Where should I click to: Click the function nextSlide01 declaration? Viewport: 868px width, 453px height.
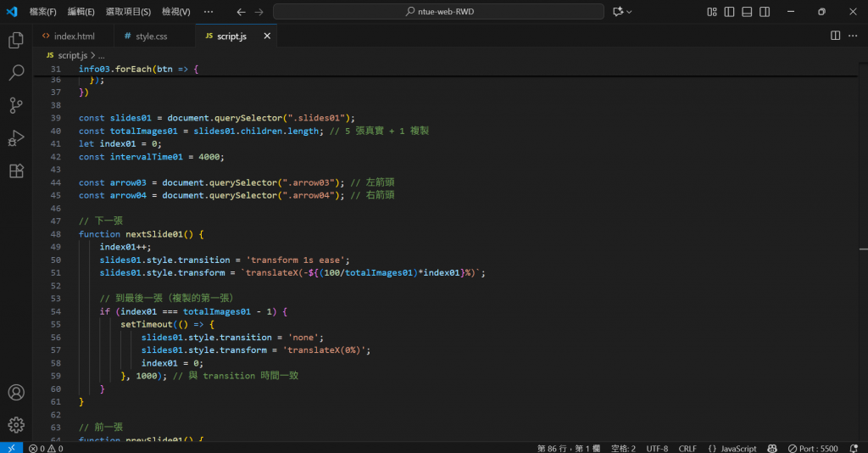pos(142,234)
